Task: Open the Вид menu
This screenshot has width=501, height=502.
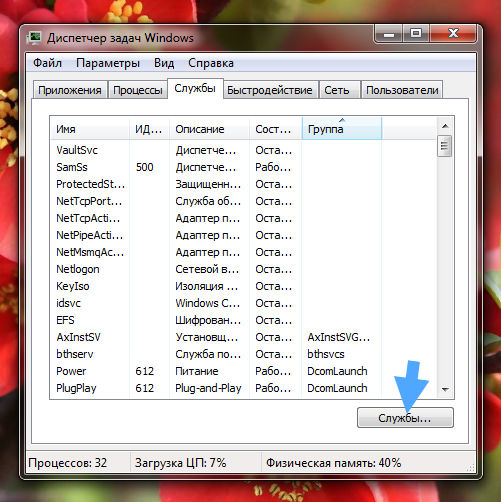Action: 164,63
